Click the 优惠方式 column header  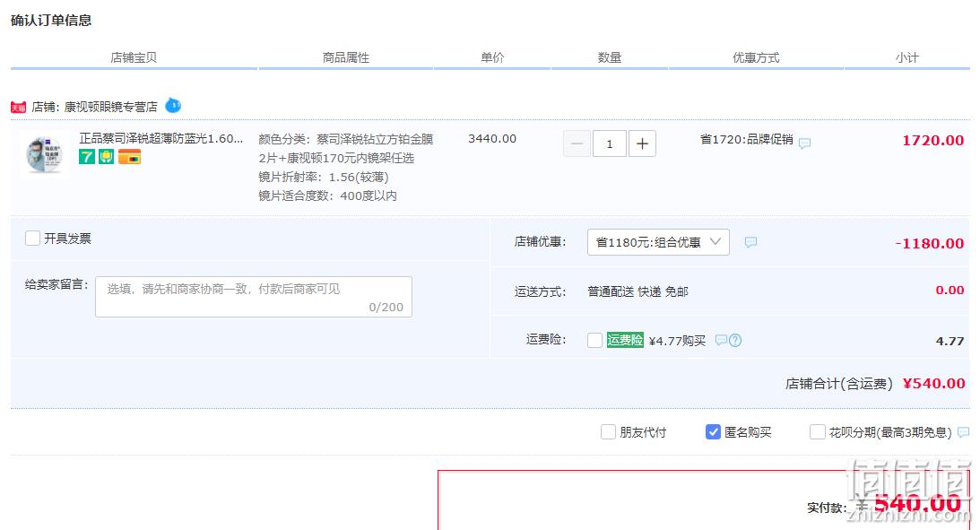coord(756,57)
